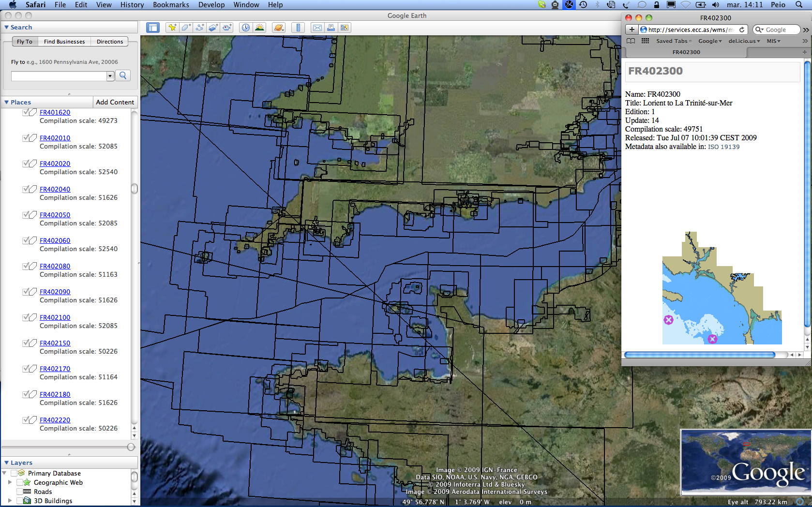Click the Add Placemark pushpin icon
This screenshot has height=507, width=812.
point(172,28)
